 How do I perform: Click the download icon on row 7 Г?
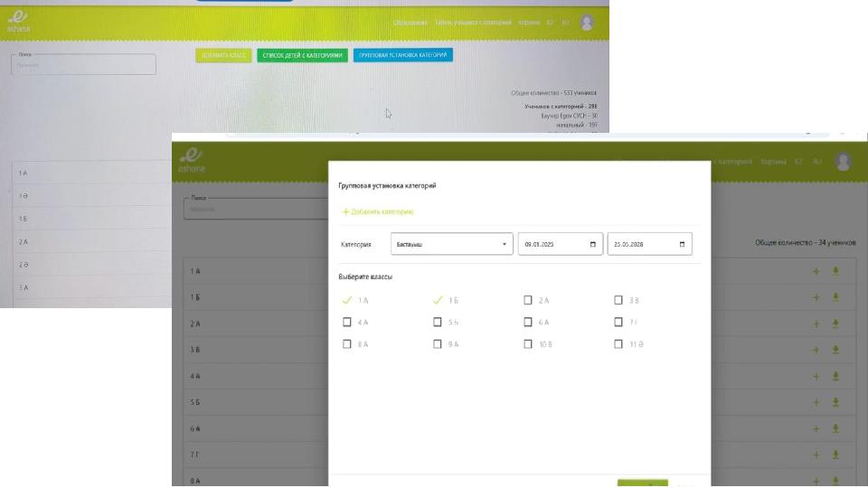[x=835, y=455]
